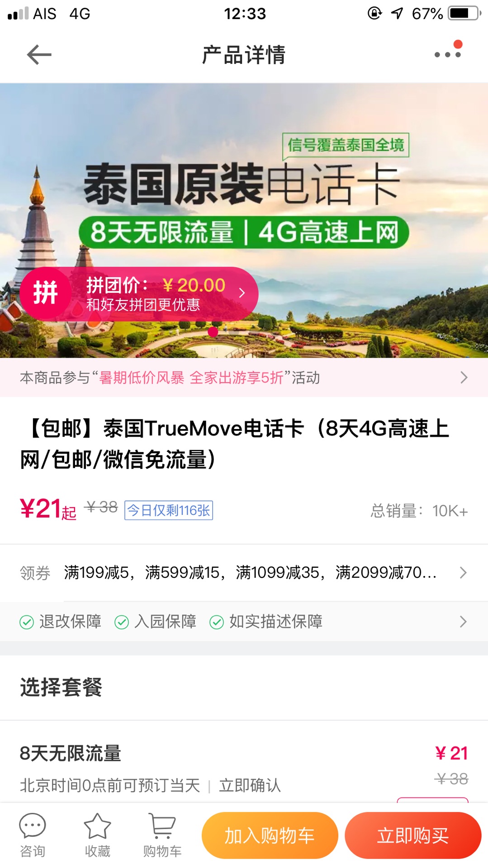Tap the 今日仅剩116张 stock tag
Screen dimensions: 488x868
pos(169,510)
